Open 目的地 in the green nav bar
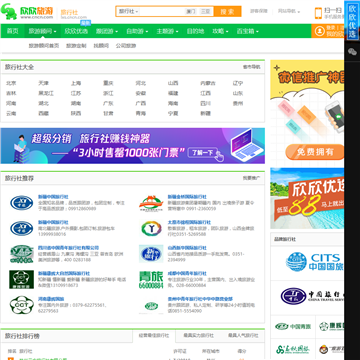 click(x=195, y=31)
